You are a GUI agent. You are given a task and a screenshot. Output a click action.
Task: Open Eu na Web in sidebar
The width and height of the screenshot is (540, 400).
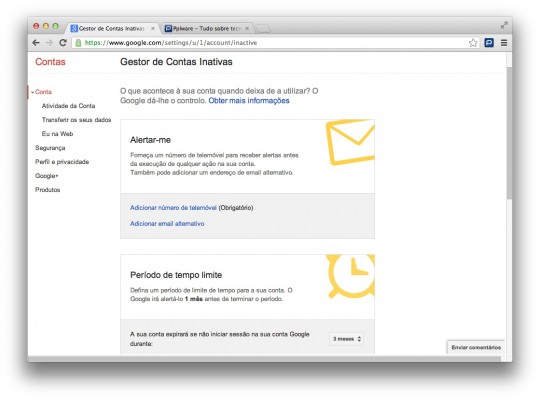coord(58,134)
